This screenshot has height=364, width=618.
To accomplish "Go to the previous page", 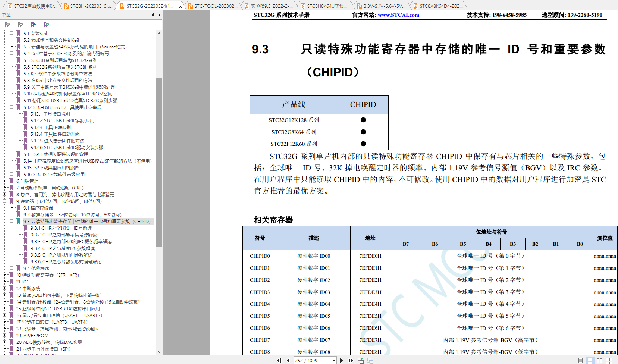I will point(288,360).
